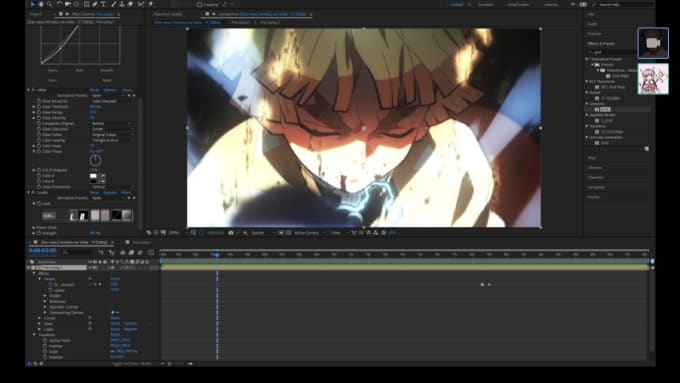Toggle the Snapping checkbox
680x383 pixels.
pos(199,4)
